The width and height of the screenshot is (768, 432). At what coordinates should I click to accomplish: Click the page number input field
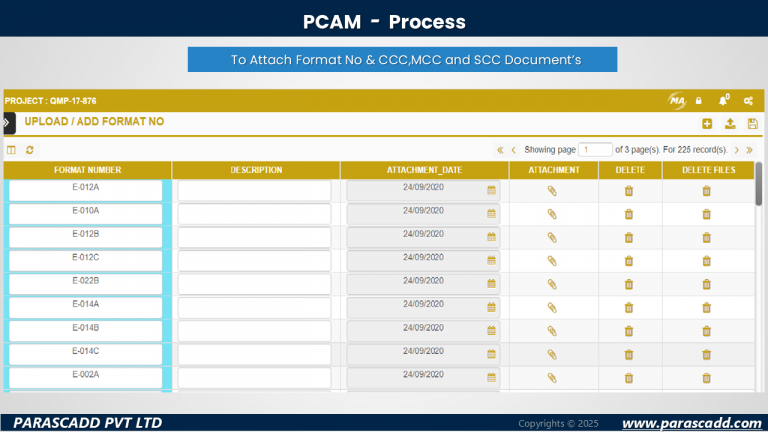click(595, 150)
